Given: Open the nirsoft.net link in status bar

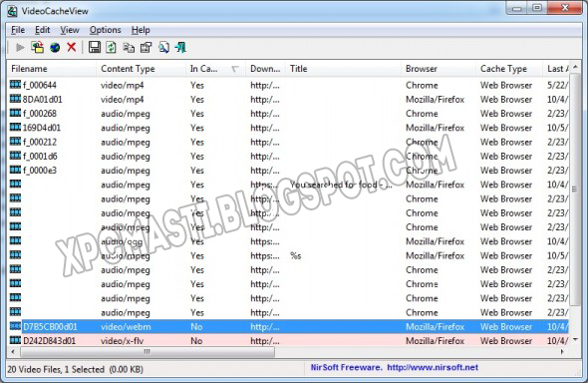Looking at the screenshot, I should tap(433, 368).
